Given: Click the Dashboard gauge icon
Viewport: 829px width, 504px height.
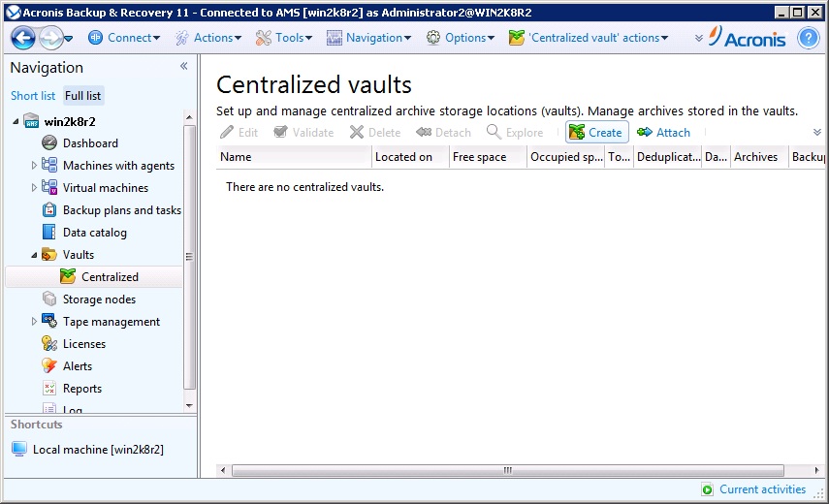Looking at the screenshot, I should [49, 142].
